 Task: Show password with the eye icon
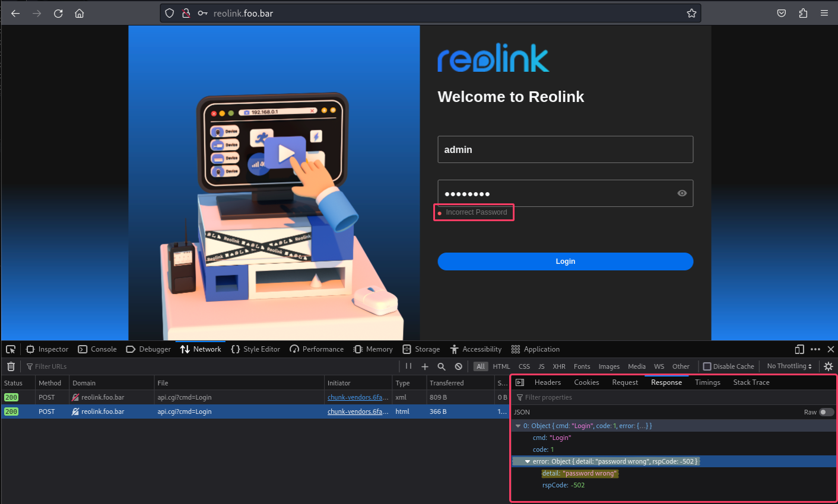click(682, 193)
